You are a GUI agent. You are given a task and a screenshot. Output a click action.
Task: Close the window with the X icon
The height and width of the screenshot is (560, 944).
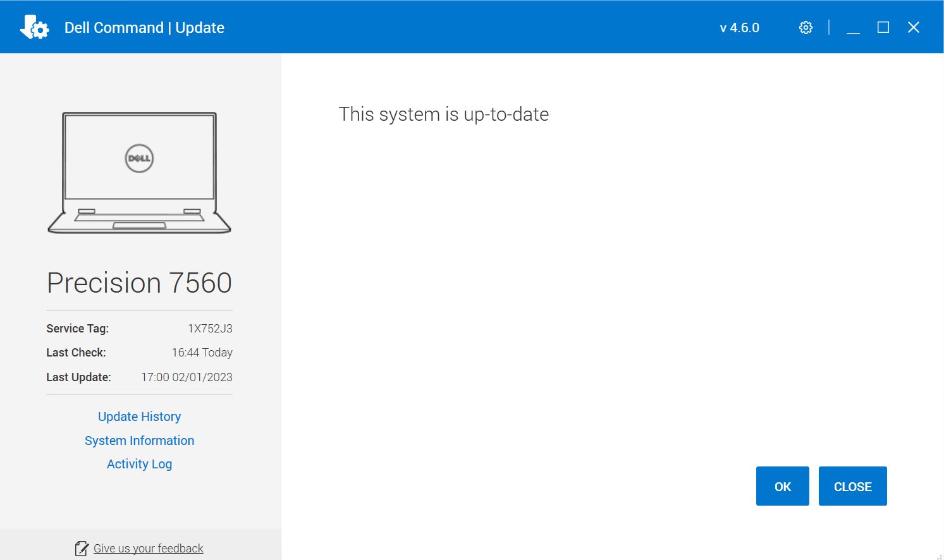click(x=914, y=27)
